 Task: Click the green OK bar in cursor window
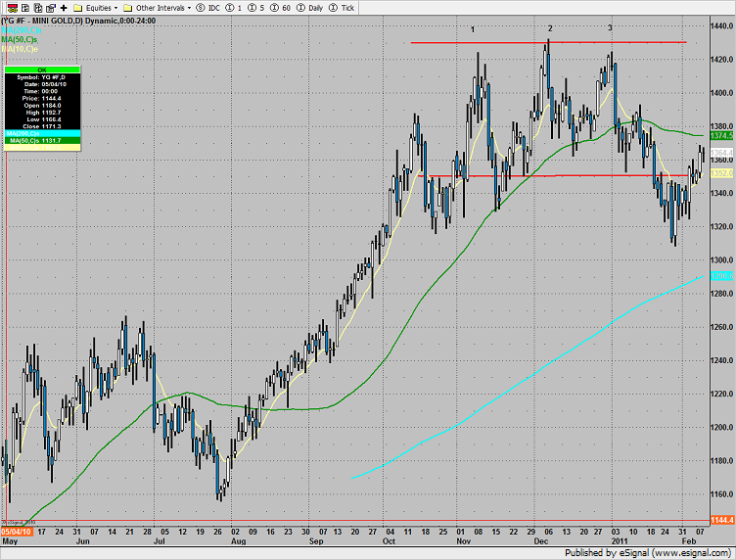pos(42,70)
